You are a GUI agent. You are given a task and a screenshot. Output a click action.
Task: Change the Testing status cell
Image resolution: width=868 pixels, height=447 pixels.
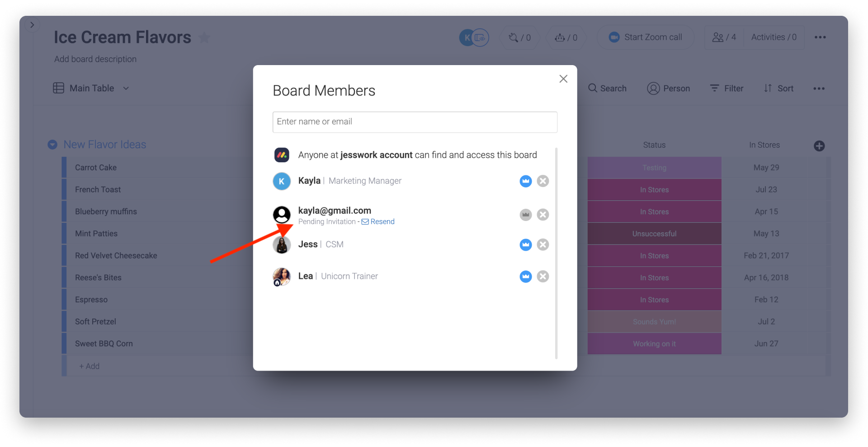point(654,168)
